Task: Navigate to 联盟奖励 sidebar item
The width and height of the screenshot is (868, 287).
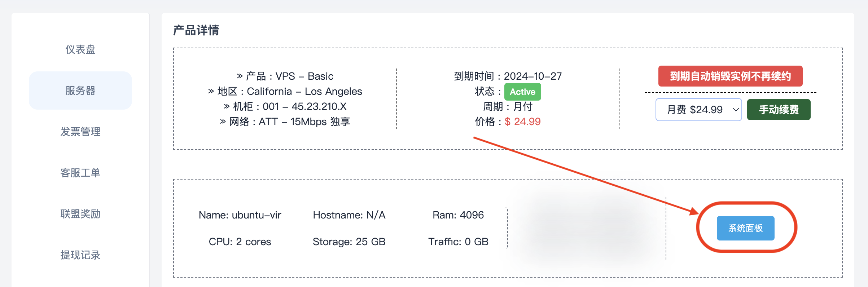Action: (x=80, y=214)
